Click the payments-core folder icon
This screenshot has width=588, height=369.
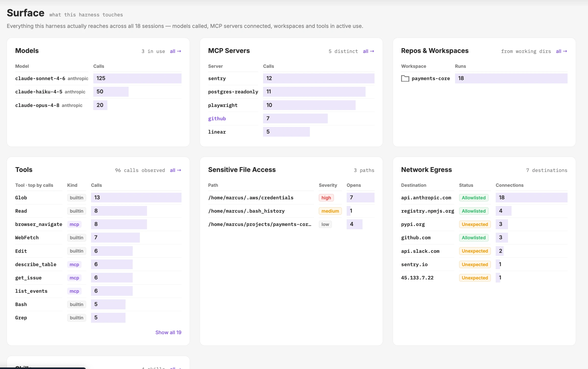tap(405, 79)
